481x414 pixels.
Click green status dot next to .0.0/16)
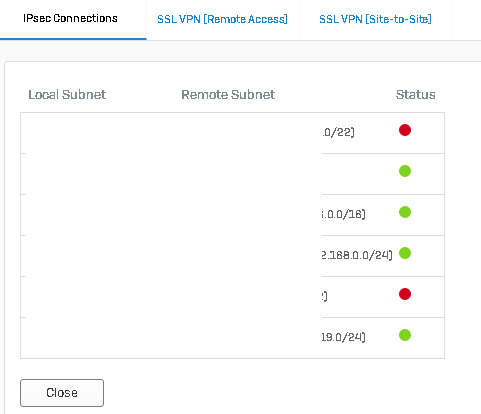point(405,212)
